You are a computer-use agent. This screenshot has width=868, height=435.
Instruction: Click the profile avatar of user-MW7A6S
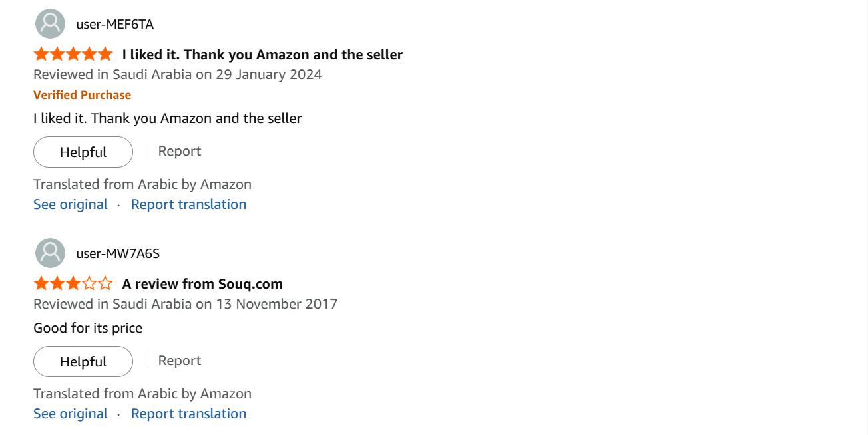pos(50,253)
